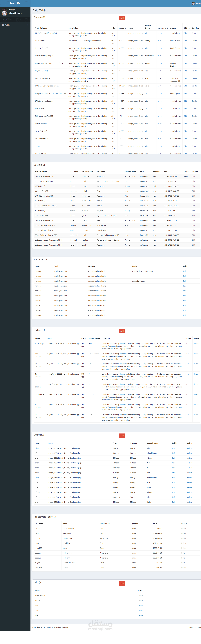201x644 pixels.
Task: Delete the 21 Hydroxylase Abs (CB) analysis
Action: (194, 116)
